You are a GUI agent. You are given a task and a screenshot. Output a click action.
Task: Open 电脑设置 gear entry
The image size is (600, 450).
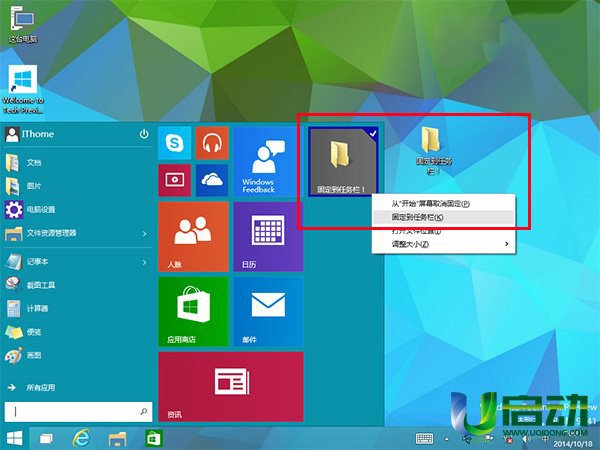tap(78, 210)
